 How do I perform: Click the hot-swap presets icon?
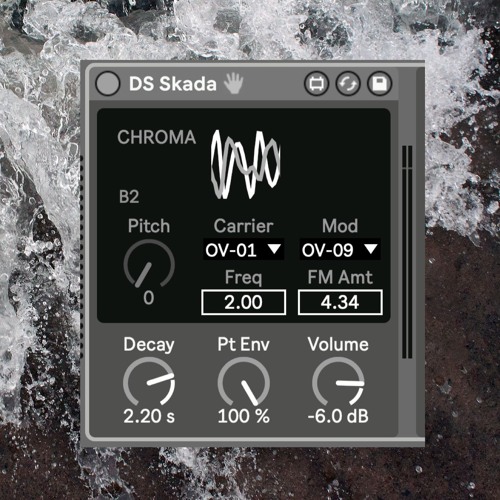coord(348,83)
